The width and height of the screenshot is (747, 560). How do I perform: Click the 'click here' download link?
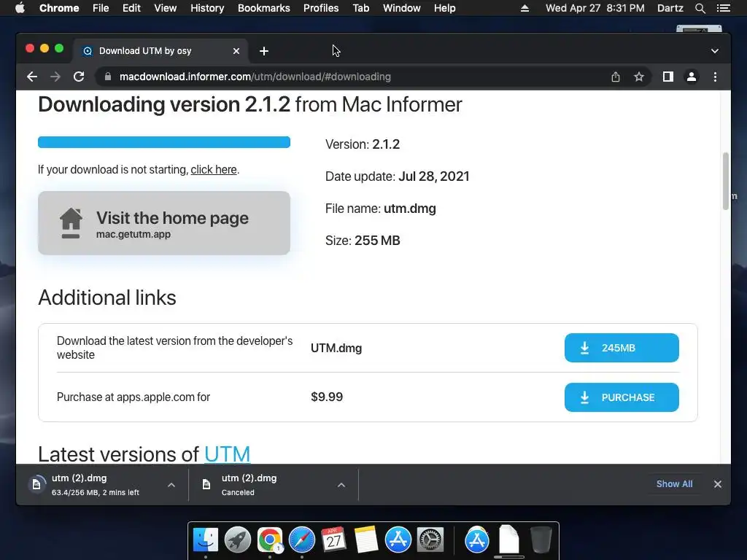(214, 169)
